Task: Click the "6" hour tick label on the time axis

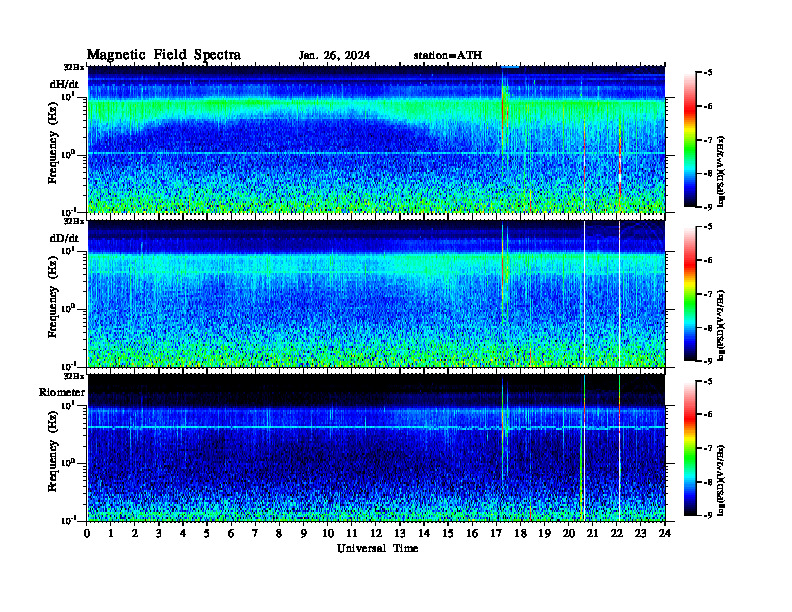Action: point(231,534)
